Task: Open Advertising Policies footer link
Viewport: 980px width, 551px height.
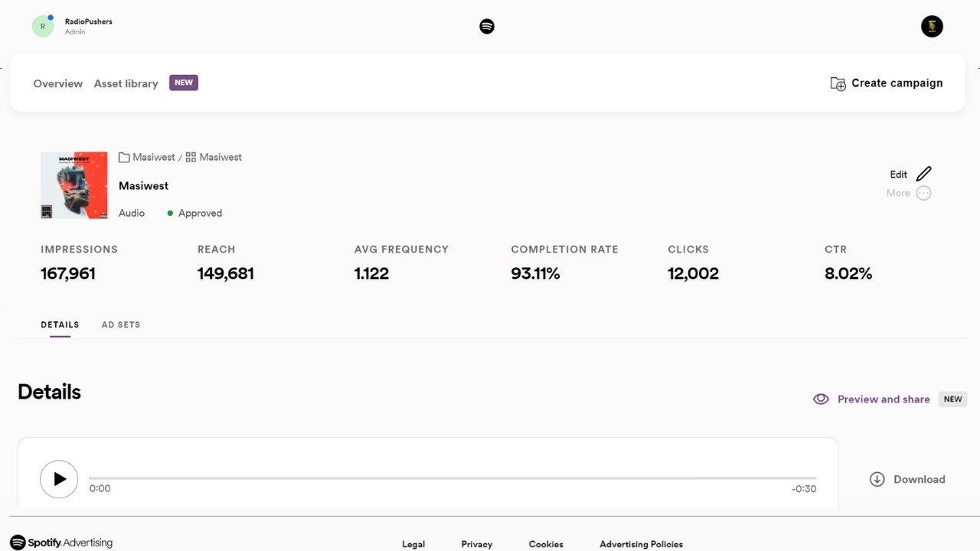Action: point(641,544)
